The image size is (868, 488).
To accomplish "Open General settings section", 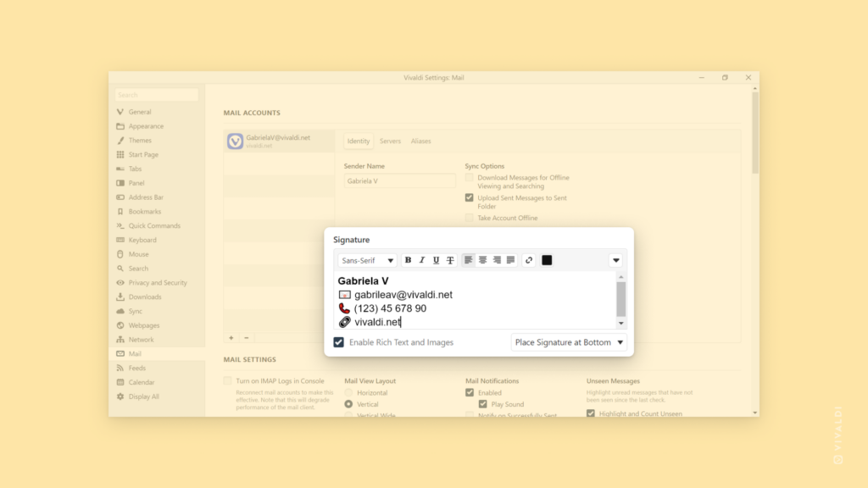I will [x=140, y=112].
